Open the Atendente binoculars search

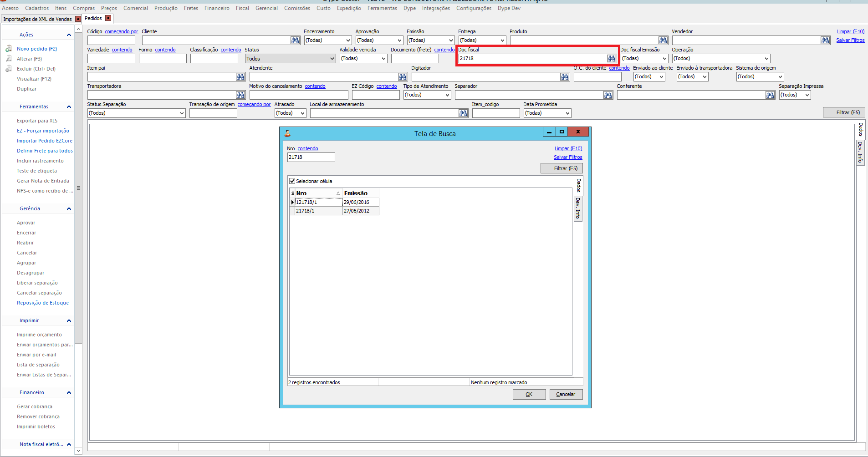[x=403, y=77]
